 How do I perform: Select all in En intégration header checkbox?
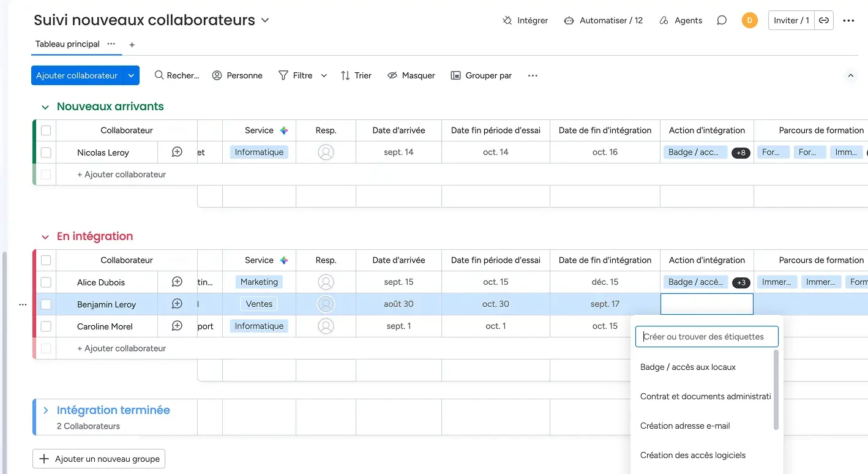(46, 260)
